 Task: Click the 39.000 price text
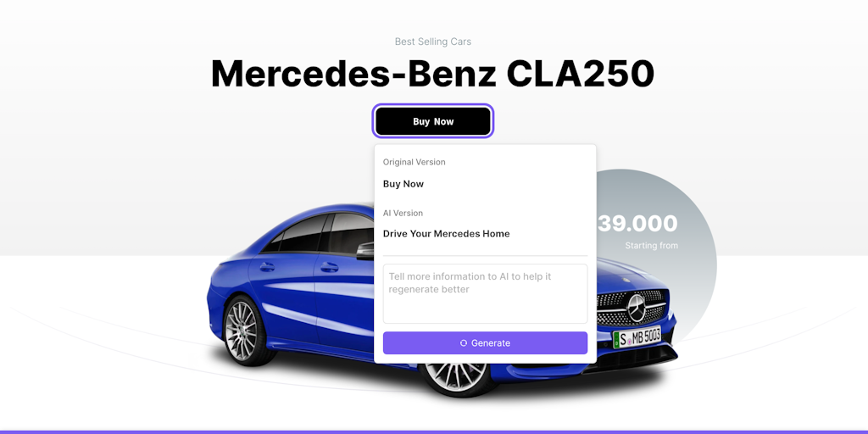[637, 224]
